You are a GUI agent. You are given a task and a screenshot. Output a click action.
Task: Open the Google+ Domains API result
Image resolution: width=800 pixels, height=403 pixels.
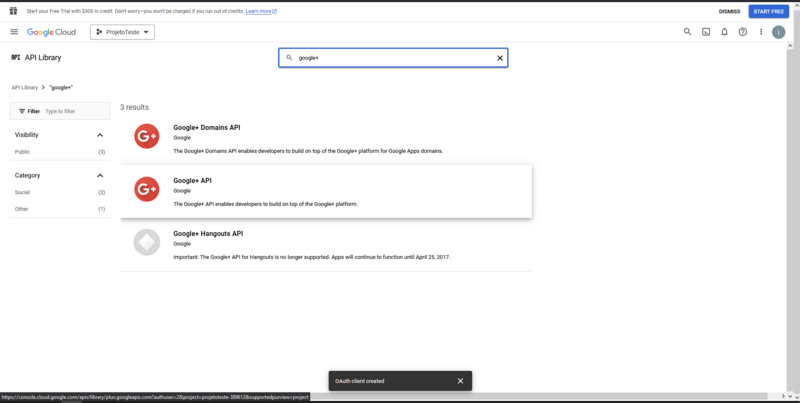[326, 139]
